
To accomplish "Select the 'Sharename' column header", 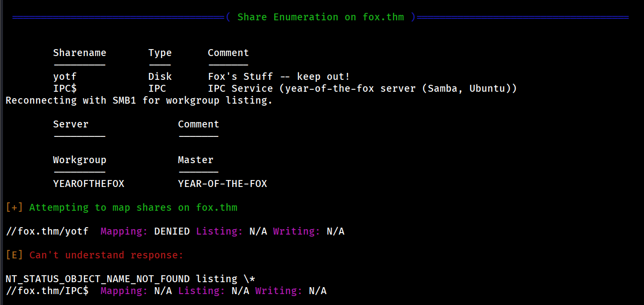I will pyautogui.click(x=79, y=53).
